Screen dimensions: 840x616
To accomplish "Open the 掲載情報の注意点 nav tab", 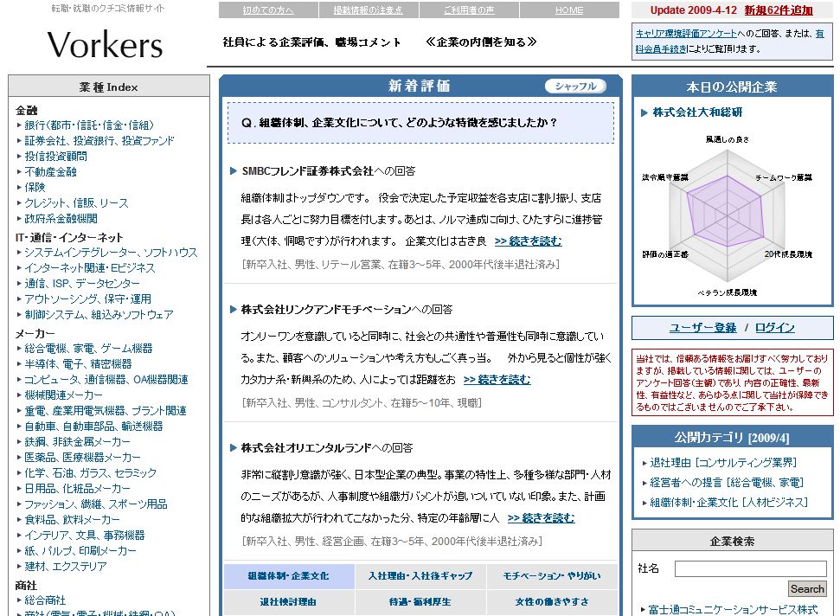I will pyautogui.click(x=368, y=10).
